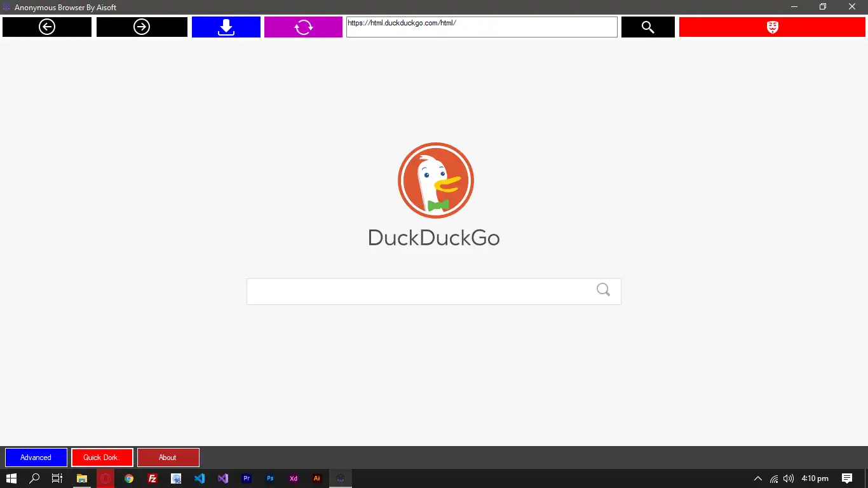Open the Quick Dork panel
This screenshot has width=868, height=488.
[102, 457]
